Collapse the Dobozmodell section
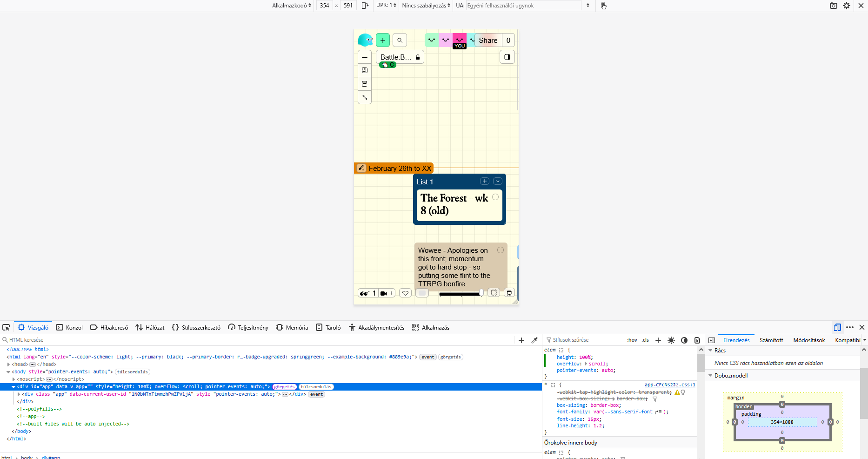Image resolution: width=868 pixels, height=459 pixels. 710,376
